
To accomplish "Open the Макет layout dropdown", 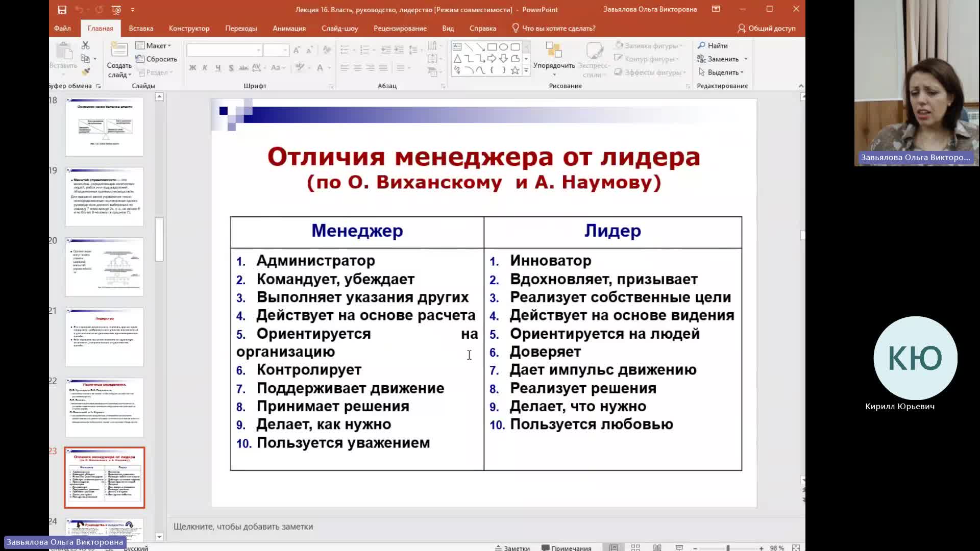I will (x=153, y=45).
